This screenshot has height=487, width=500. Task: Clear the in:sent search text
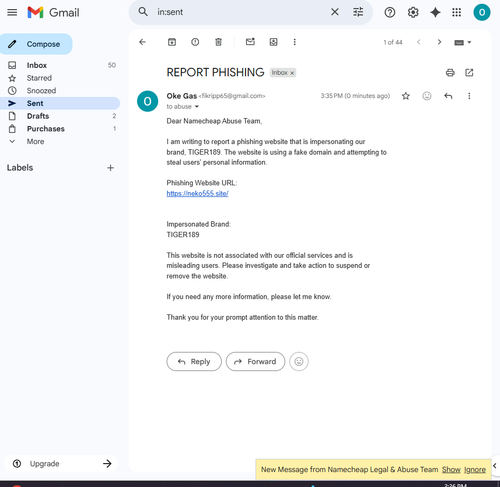click(x=335, y=12)
